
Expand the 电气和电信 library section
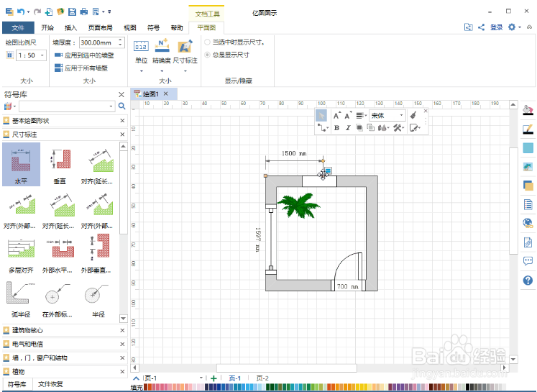(x=65, y=344)
